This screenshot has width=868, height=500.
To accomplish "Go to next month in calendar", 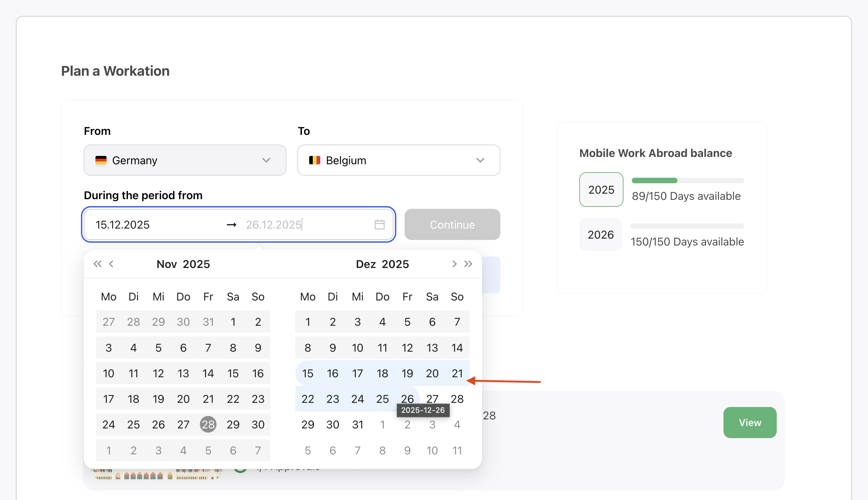I will 454,264.
